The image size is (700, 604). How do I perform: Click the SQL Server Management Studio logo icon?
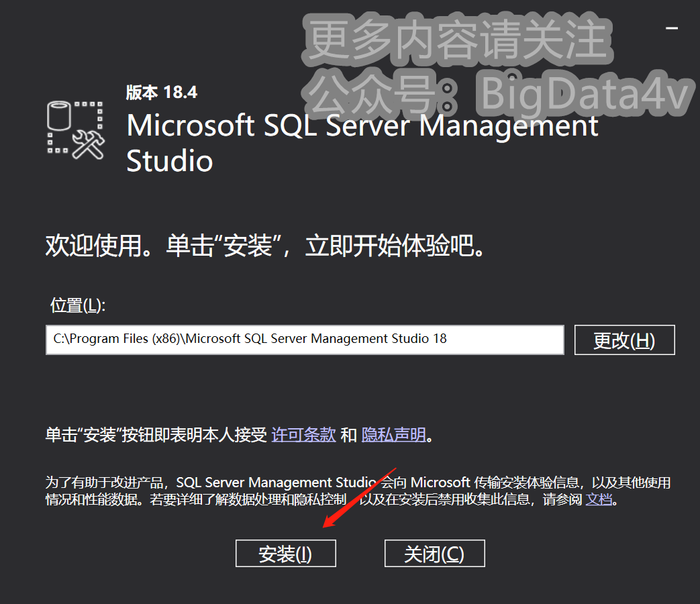(x=75, y=130)
